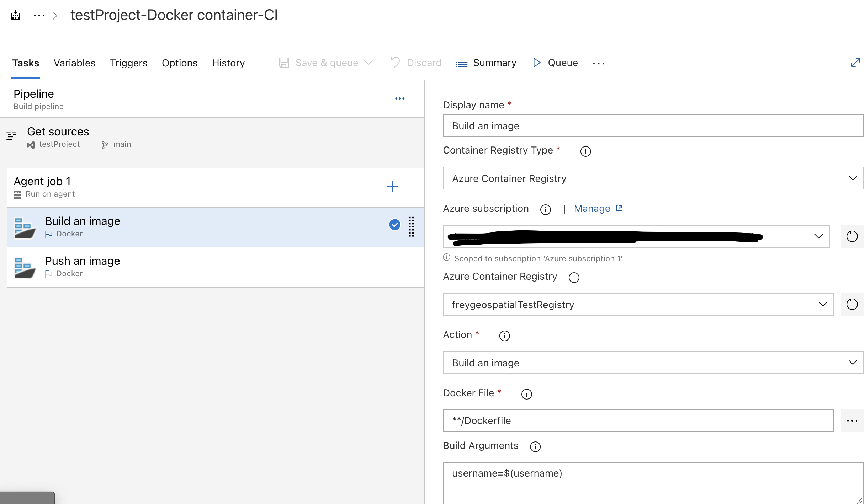Open the Container Registry Type dropdown
Viewport: 865px width, 504px height.
click(653, 178)
